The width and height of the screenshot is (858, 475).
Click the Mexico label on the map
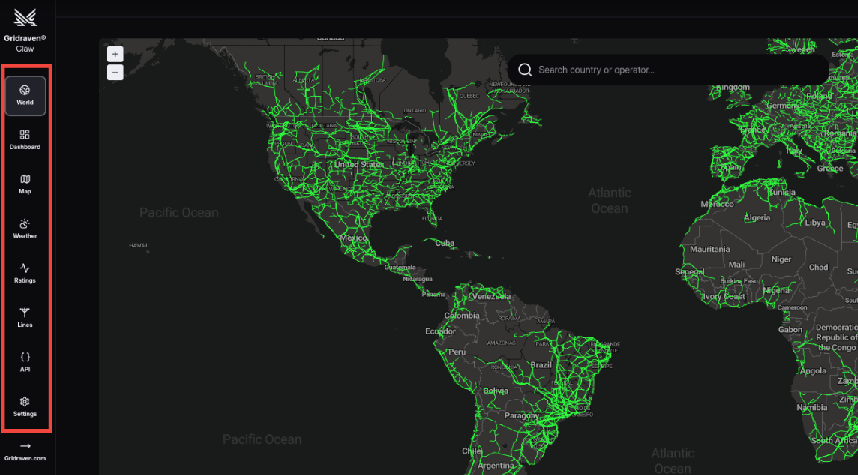(x=354, y=239)
